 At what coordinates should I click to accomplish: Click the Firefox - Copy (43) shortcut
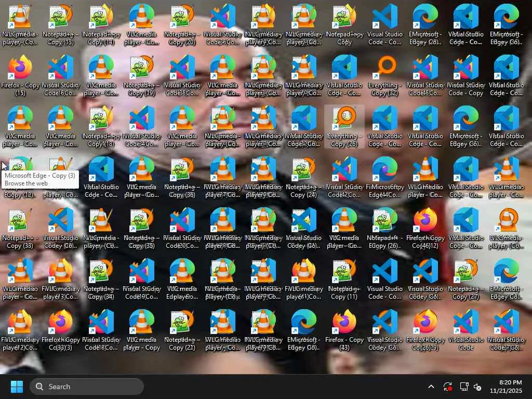tap(344, 330)
